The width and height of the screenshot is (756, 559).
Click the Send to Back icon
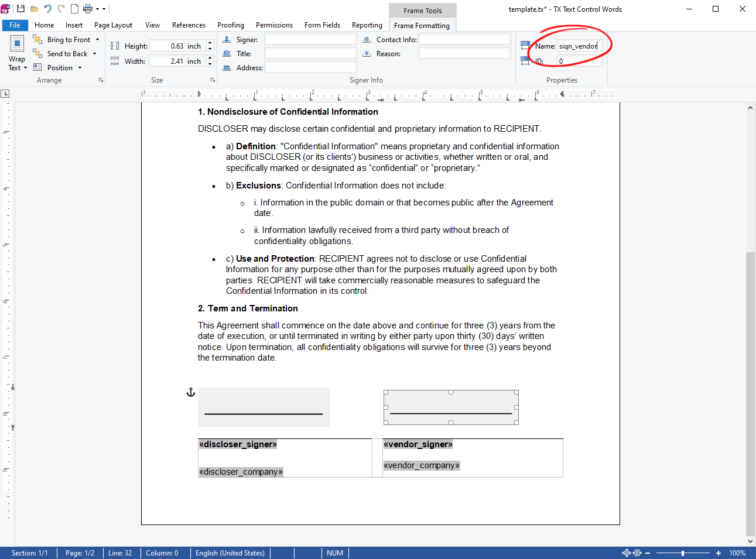37,53
